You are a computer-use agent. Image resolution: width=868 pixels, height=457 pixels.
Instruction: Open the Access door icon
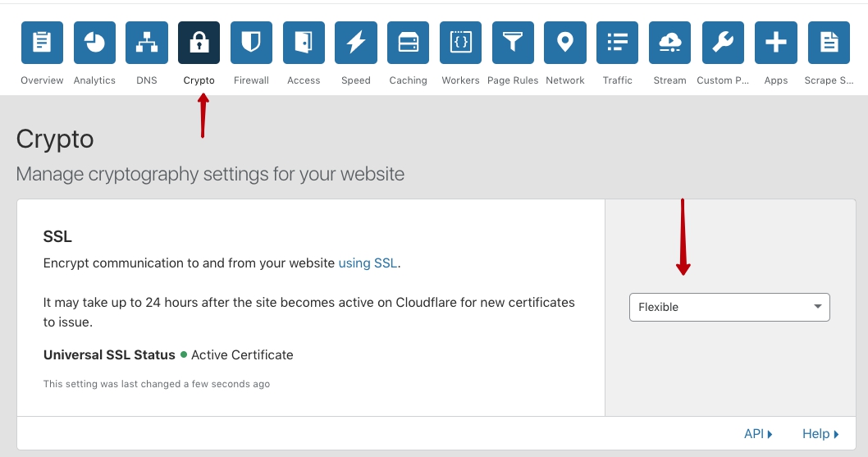(304, 43)
